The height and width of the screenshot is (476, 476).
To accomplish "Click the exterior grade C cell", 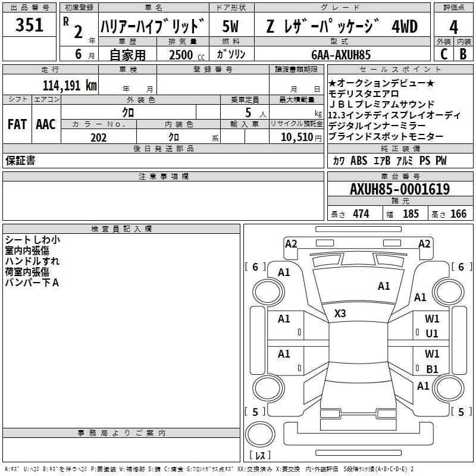I will [443, 54].
